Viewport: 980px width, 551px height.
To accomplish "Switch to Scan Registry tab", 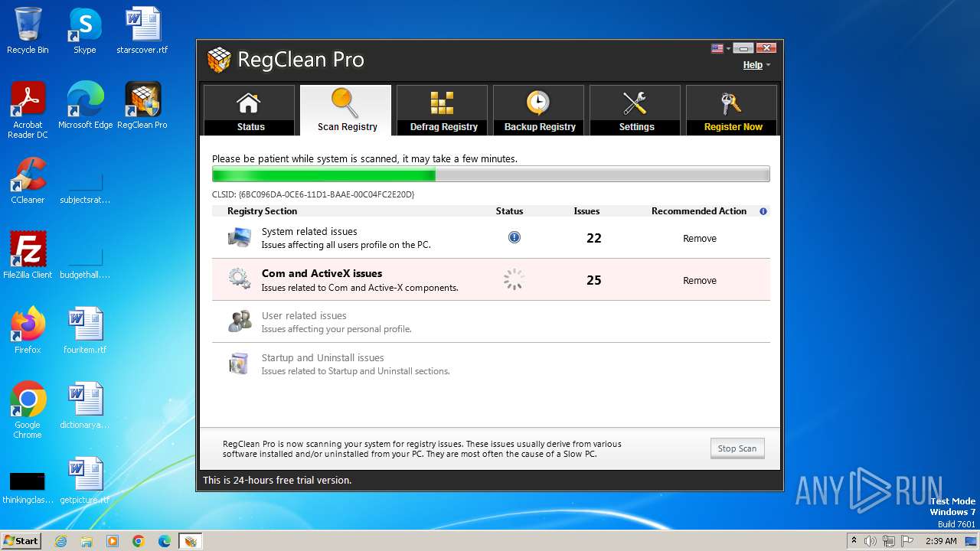I will point(345,110).
